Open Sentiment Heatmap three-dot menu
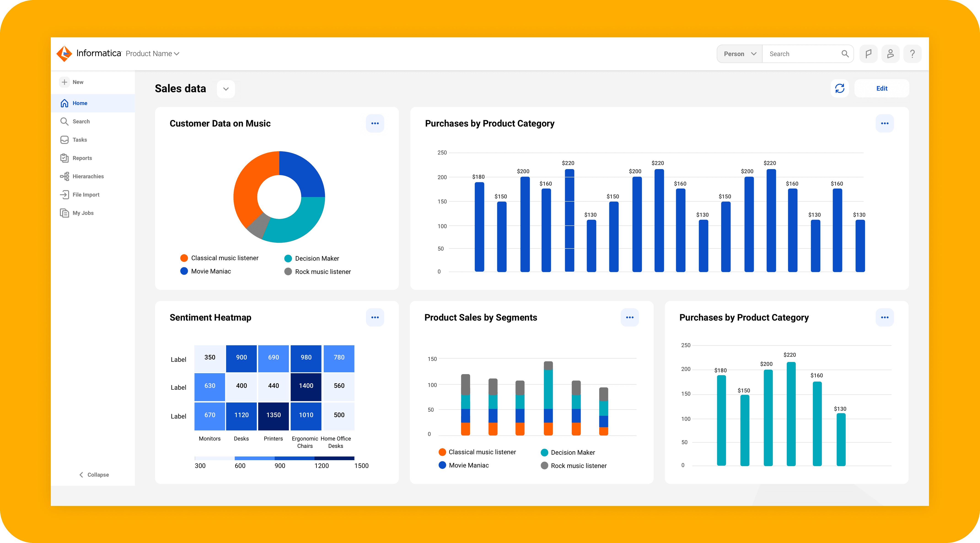 click(x=375, y=317)
